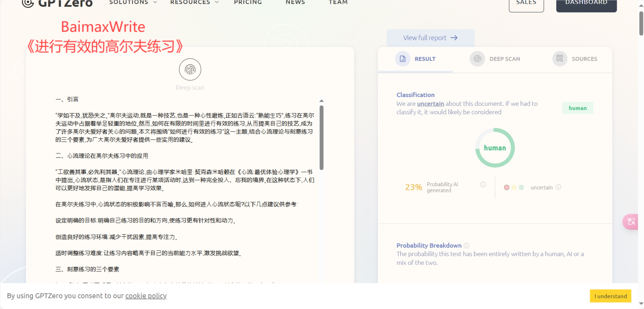Click the 23% probability value
The image size is (644, 309).
pos(414,187)
